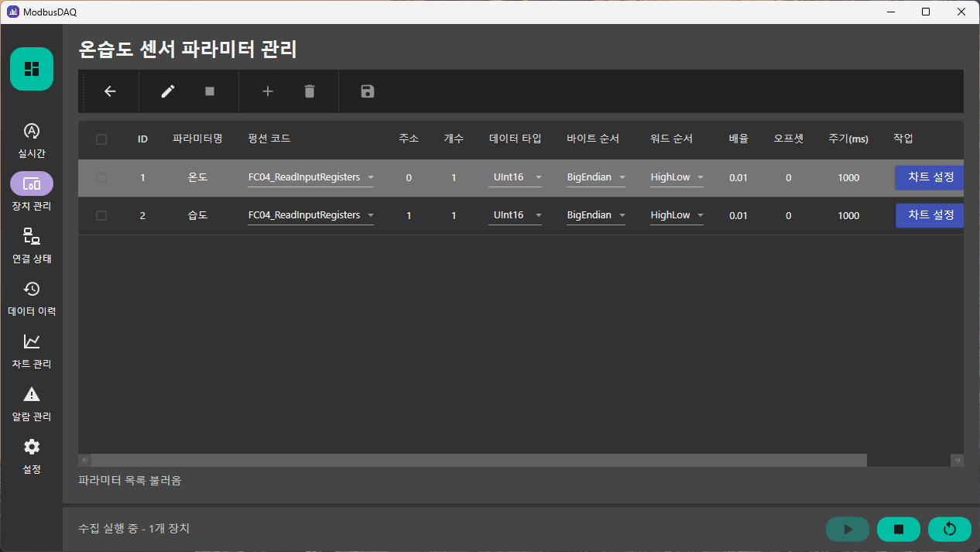Start collection with the bottom play button

(x=848, y=529)
